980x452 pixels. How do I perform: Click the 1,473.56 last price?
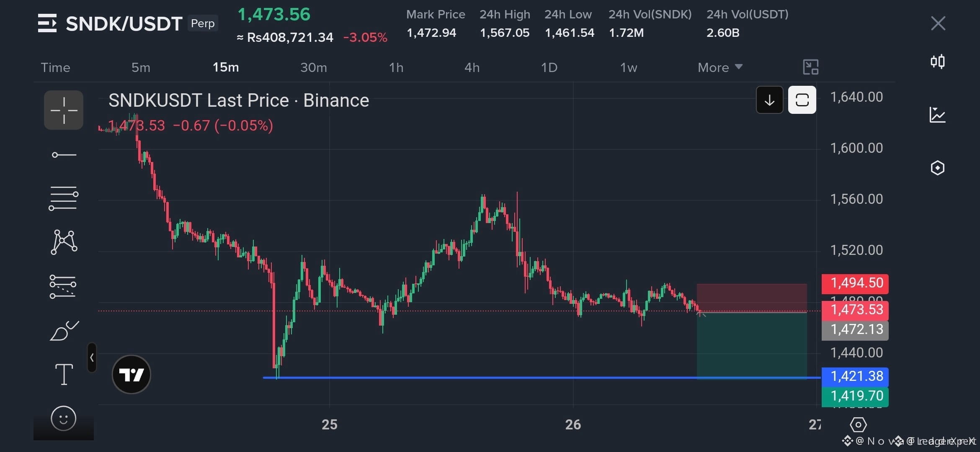(274, 14)
